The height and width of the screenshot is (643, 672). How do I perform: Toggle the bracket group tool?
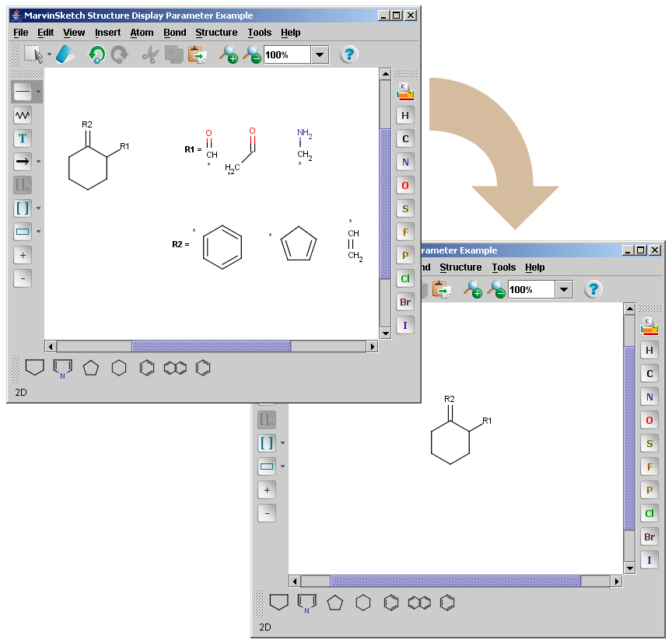(x=23, y=208)
